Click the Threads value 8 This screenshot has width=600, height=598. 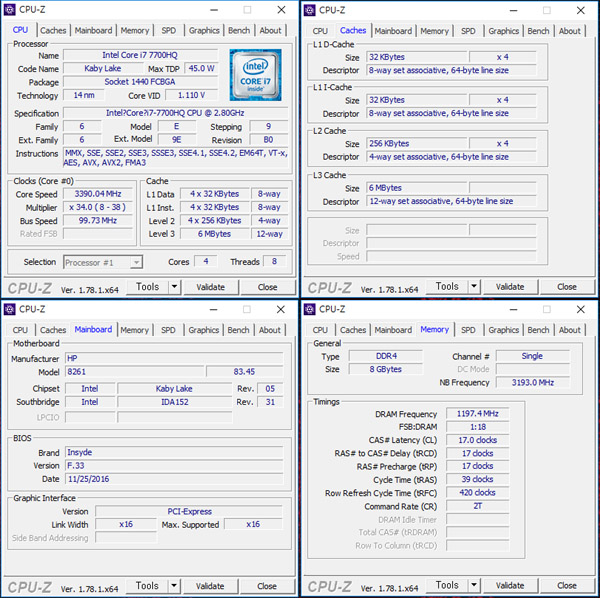point(274,261)
